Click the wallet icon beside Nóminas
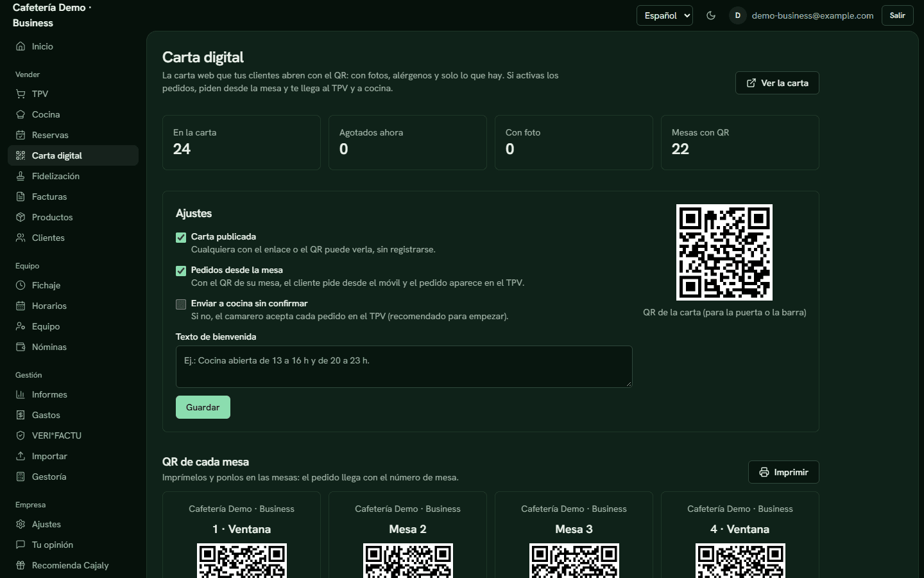The height and width of the screenshot is (578, 924). coord(21,347)
